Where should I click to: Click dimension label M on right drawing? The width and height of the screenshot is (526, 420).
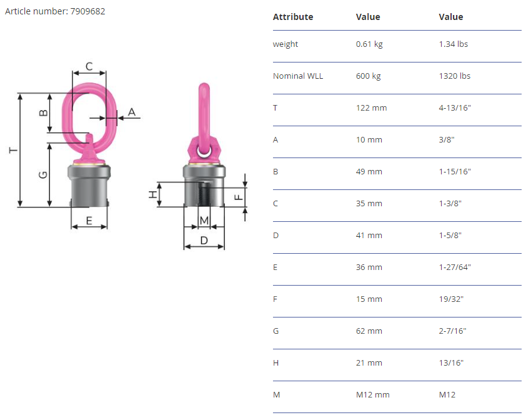(x=204, y=220)
